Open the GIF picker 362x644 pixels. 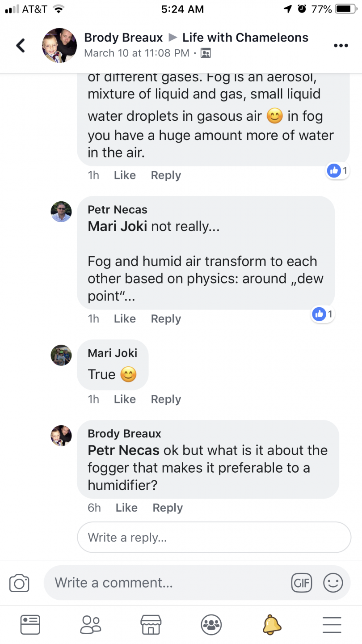301,583
